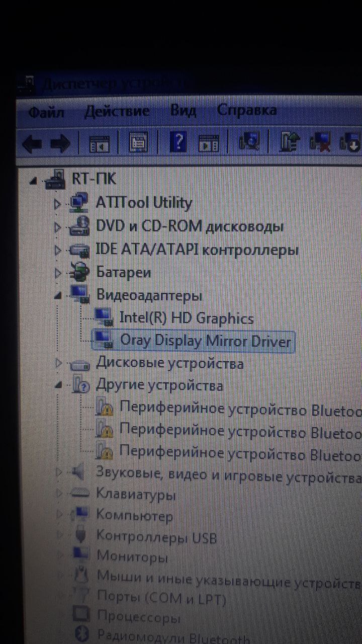
Task: Select Дисковые устройства label
Action: coord(170,363)
